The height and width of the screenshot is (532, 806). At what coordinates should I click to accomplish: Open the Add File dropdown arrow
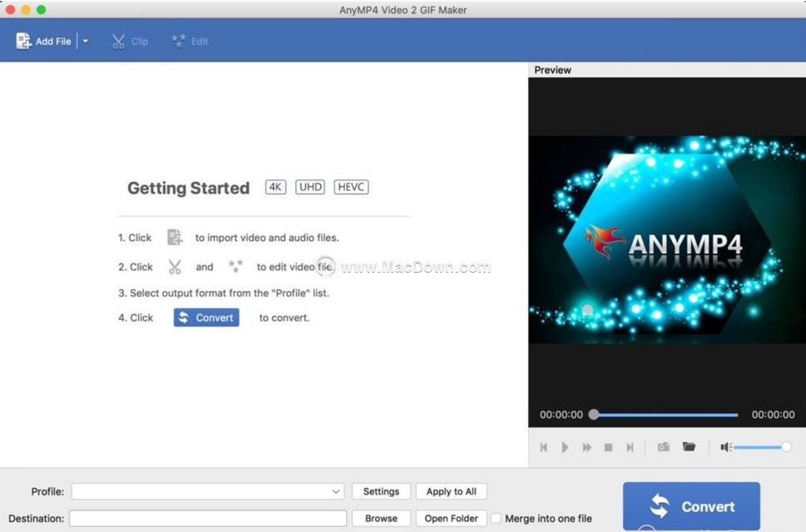(86, 41)
